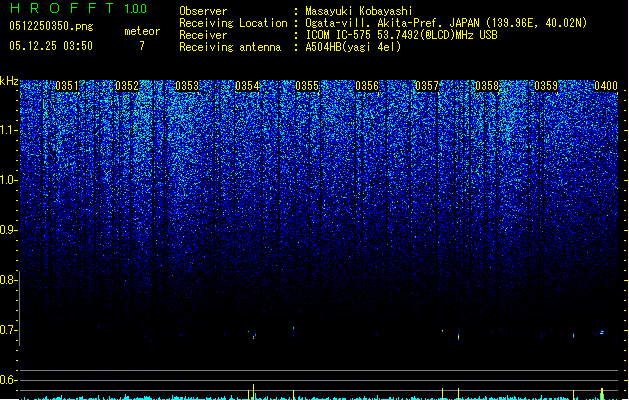Click the Observer field label
Image resolution: width=629 pixels, height=400 pixels.
click(203, 11)
